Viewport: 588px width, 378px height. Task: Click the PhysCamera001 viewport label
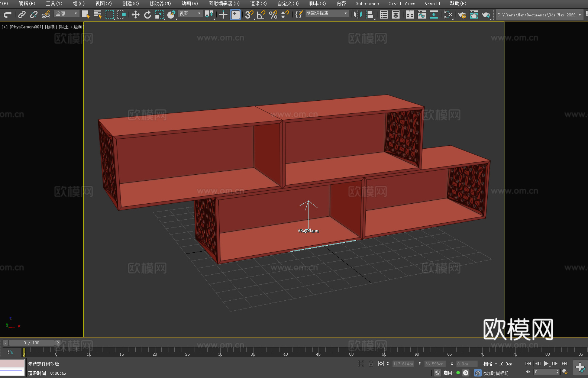[26, 27]
